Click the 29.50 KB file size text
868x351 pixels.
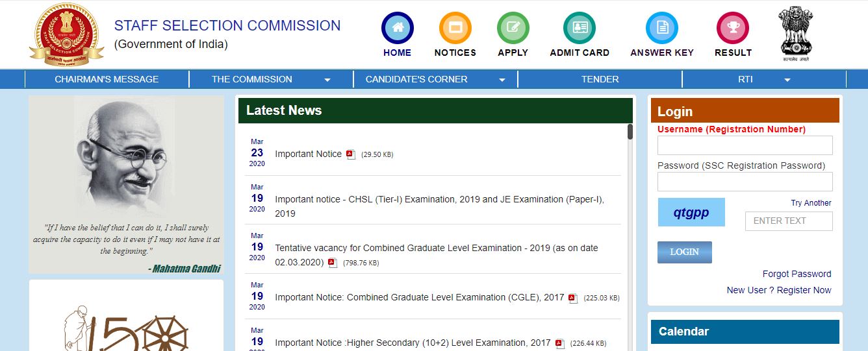pos(377,154)
